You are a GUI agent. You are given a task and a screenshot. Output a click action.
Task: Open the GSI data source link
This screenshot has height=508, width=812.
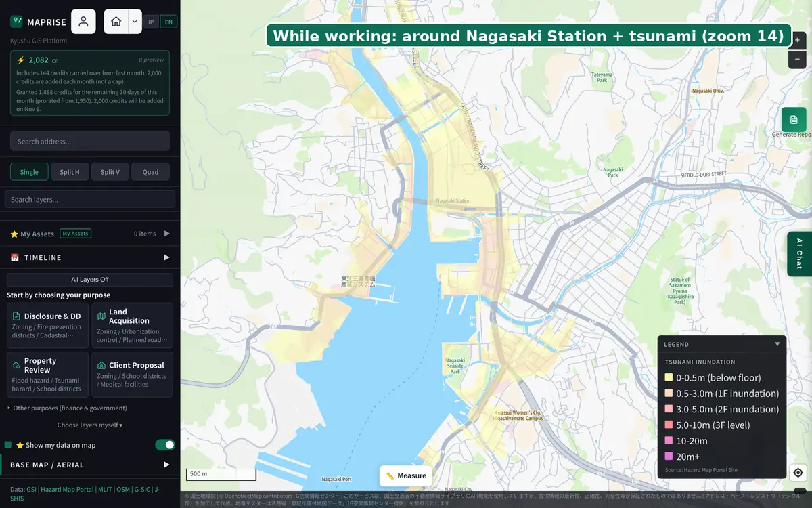pos(32,489)
